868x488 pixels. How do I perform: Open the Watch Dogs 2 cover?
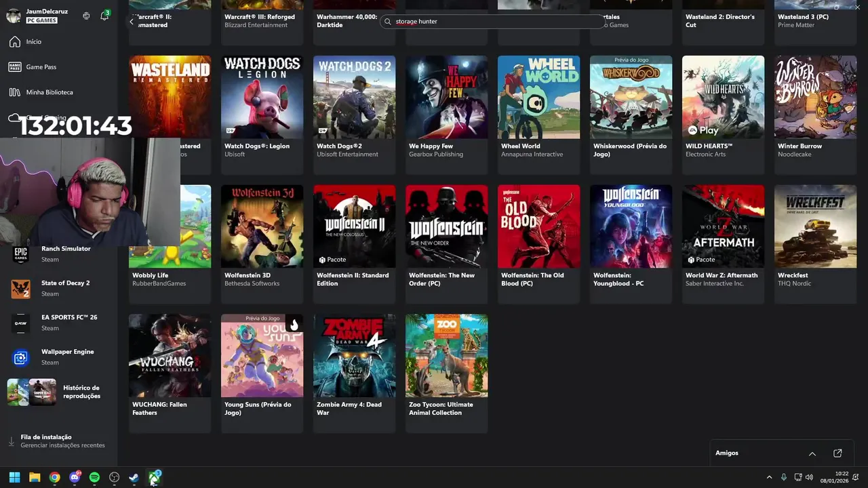[354, 97]
